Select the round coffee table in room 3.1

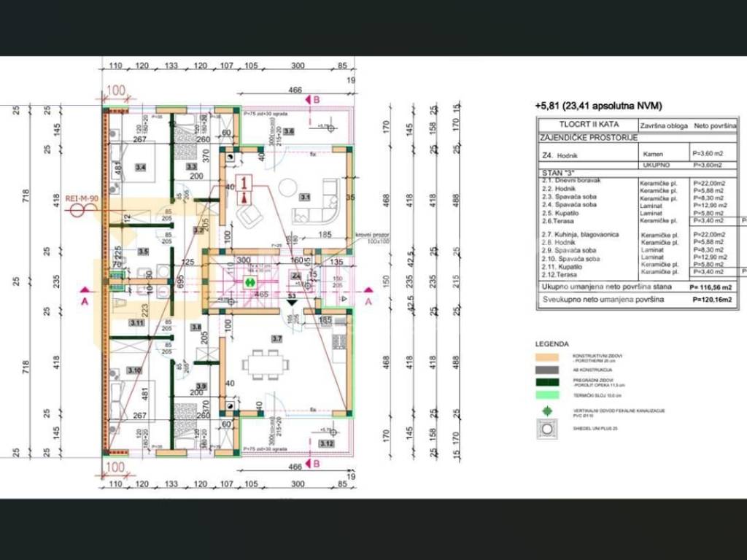[x=287, y=187]
